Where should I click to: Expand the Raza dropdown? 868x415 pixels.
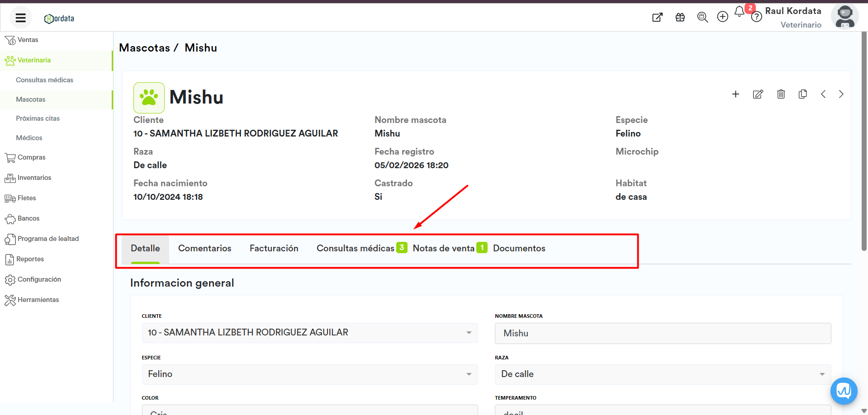pos(822,374)
